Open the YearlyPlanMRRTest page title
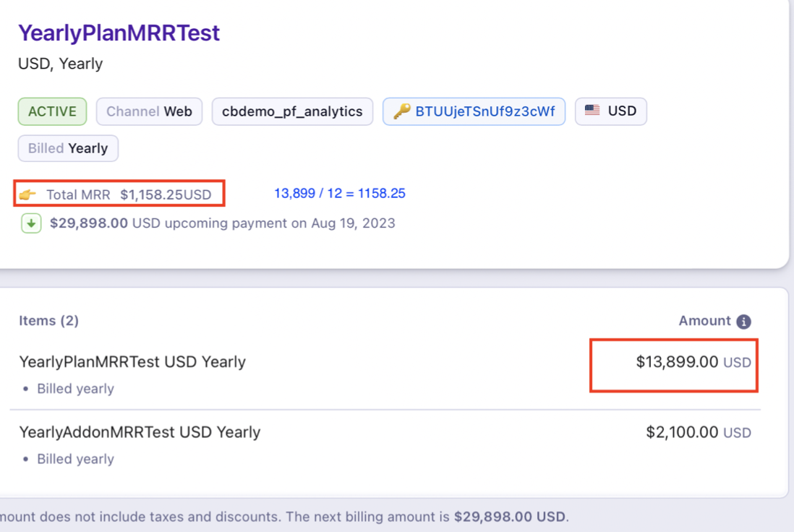Viewport: 794px width, 532px height. point(119,33)
